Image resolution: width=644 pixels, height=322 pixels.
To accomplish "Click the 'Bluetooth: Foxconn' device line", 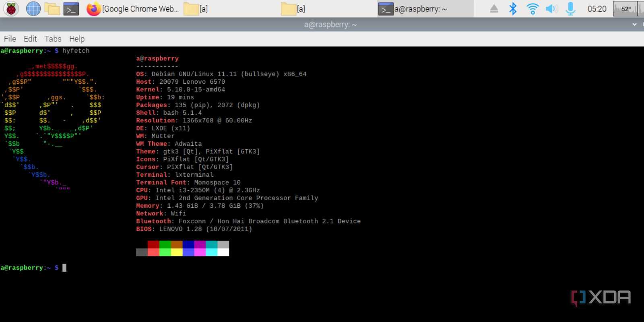I will coord(248,221).
